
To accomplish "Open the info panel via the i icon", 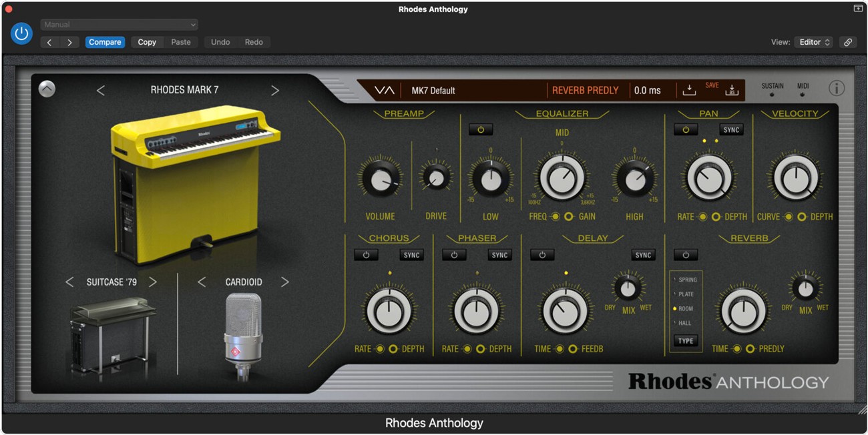I will coord(837,87).
